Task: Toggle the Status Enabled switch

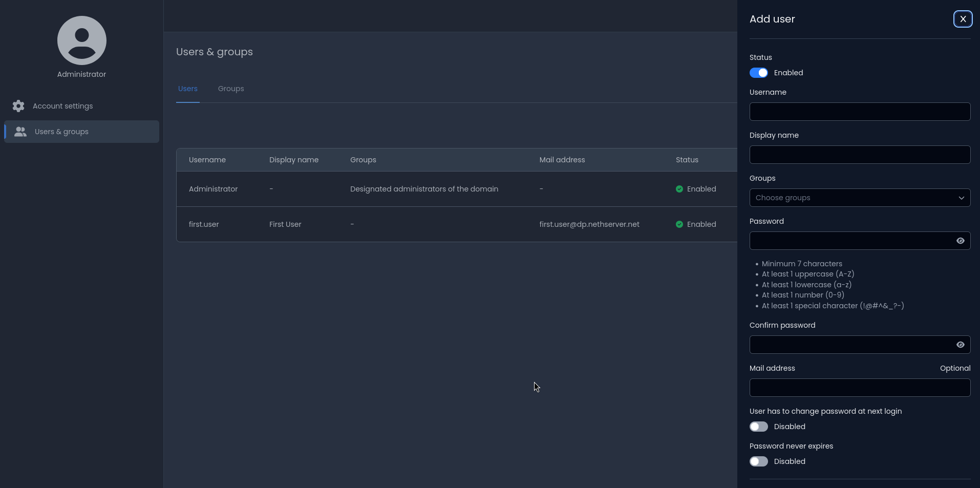Action: click(758, 73)
